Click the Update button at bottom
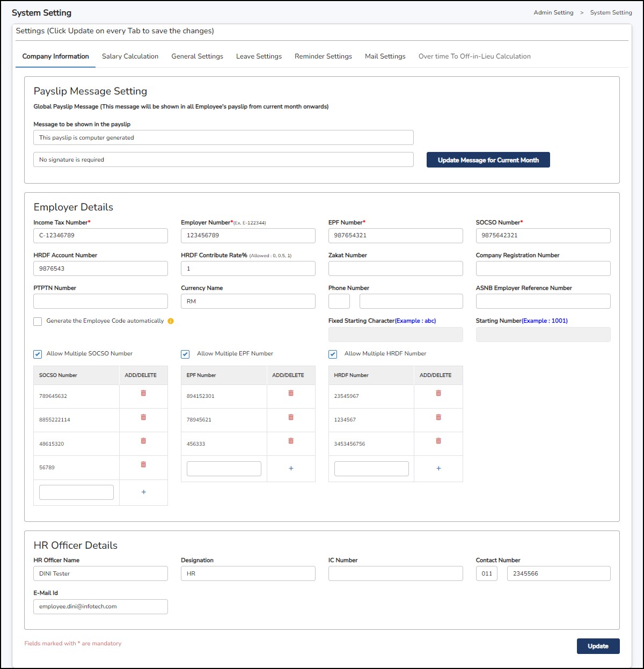This screenshot has width=644, height=669. pos(598,646)
